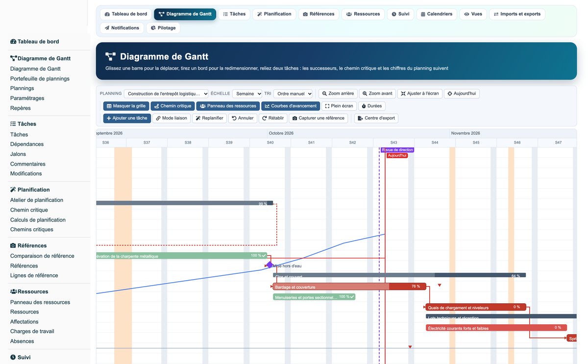The width and height of the screenshot is (588, 364).
Task: Select the Bardage et couverture bar
Action: pos(350,287)
